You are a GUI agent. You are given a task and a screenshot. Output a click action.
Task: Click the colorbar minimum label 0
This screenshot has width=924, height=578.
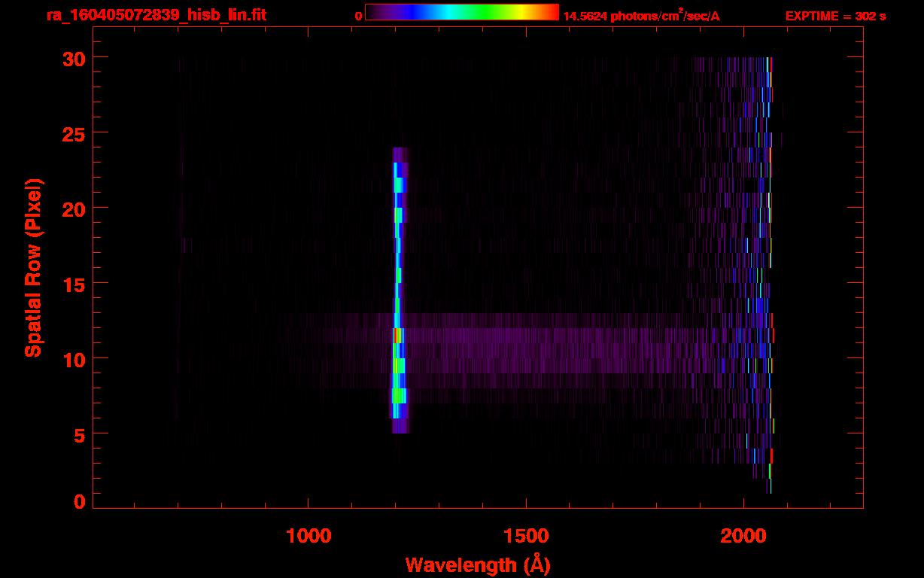tap(358, 16)
